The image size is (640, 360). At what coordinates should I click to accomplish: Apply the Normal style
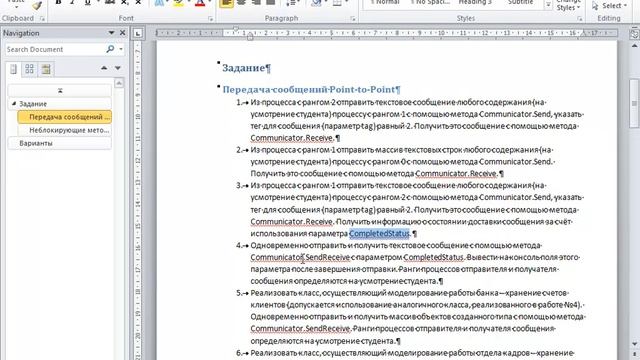pyautogui.click(x=385, y=3)
